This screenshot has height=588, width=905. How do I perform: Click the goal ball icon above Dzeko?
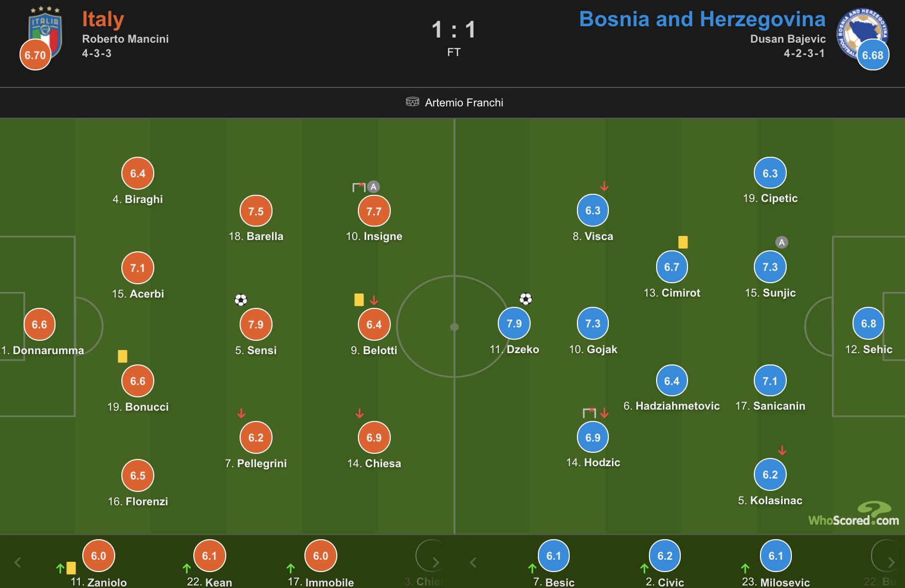click(x=526, y=299)
